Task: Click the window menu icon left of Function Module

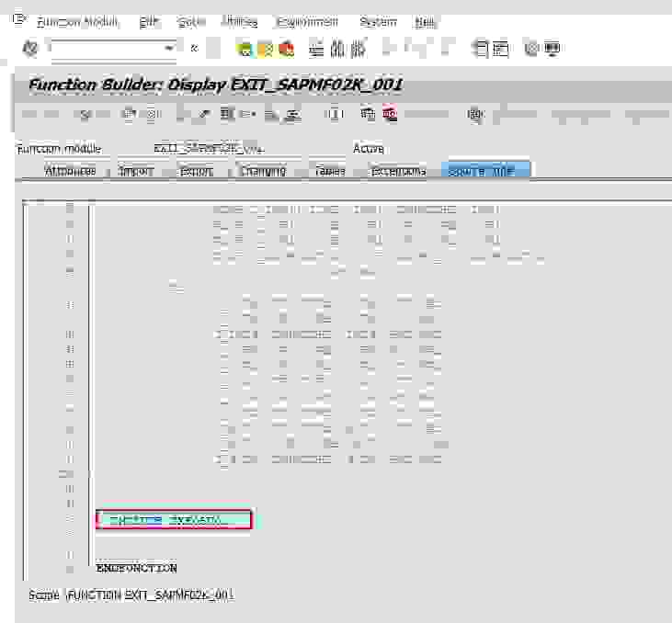Action: coord(19,19)
